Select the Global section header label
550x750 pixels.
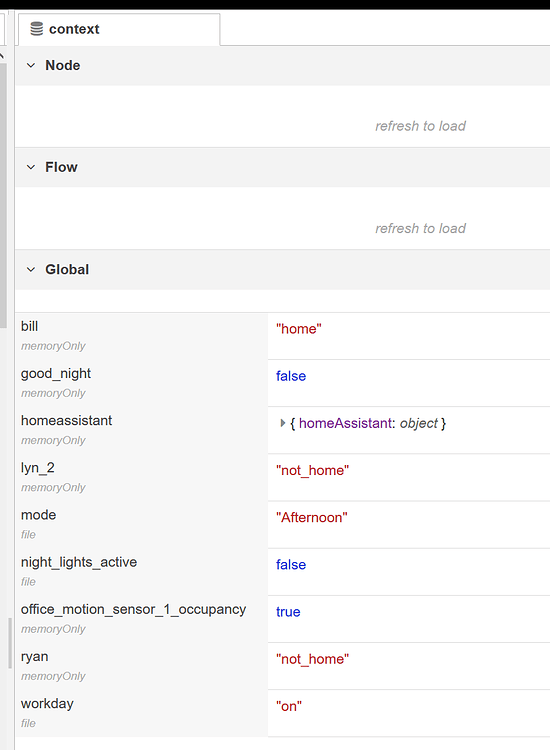[67, 269]
